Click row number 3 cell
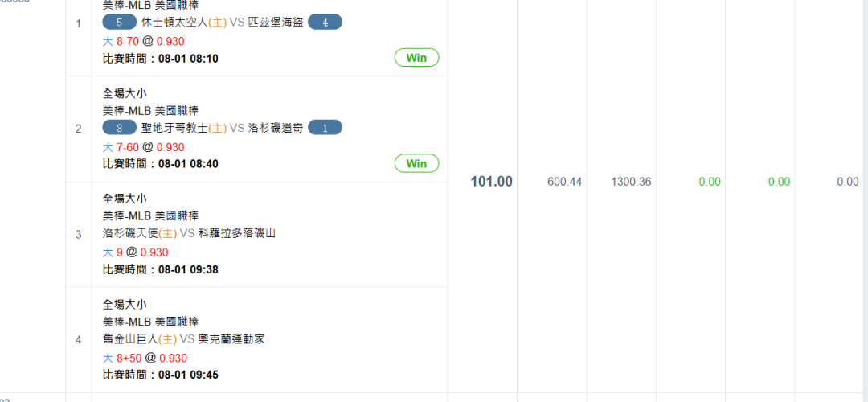This screenshot has height=402, width=868. [x=79, y=234]
